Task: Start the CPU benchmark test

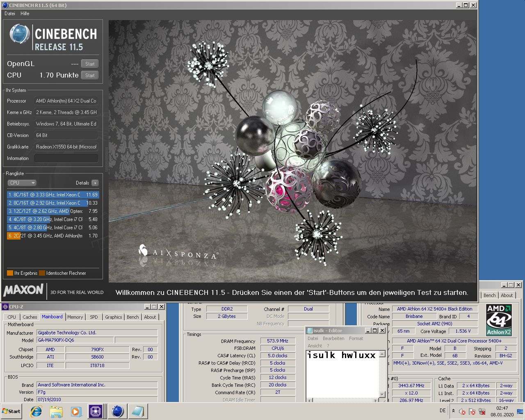Action: click(90, 75)
